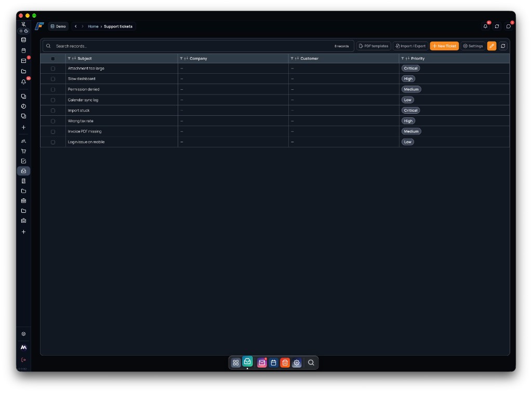Open notifications bell in the top bar
The image size is (532, 393).
coord(486,26)
